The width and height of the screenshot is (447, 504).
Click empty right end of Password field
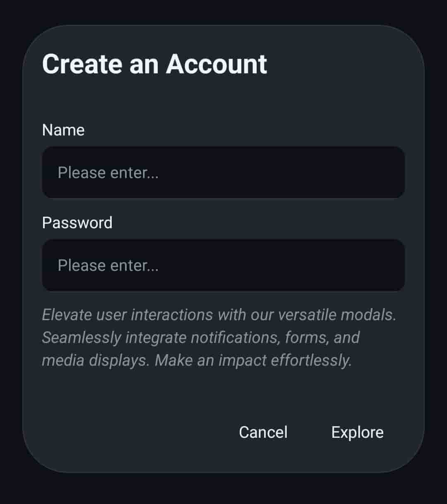tap(372, 265)
